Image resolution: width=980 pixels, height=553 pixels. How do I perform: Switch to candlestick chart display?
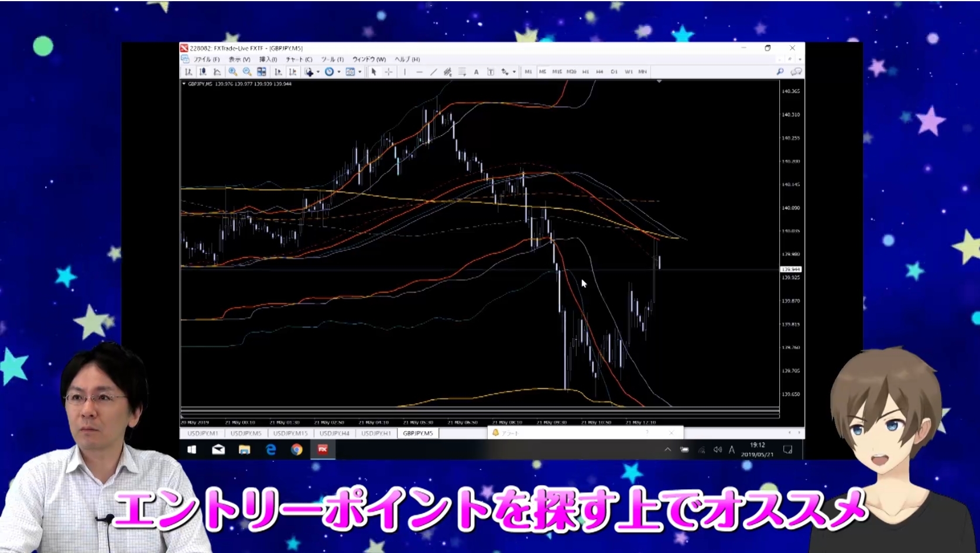pyautogui.click(x=203, y=71)
